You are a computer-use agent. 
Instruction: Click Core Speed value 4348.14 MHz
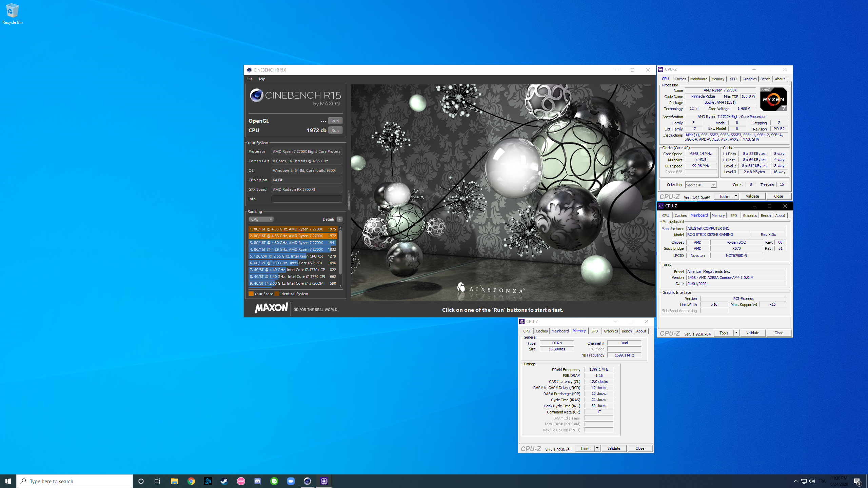coord(701,154)
